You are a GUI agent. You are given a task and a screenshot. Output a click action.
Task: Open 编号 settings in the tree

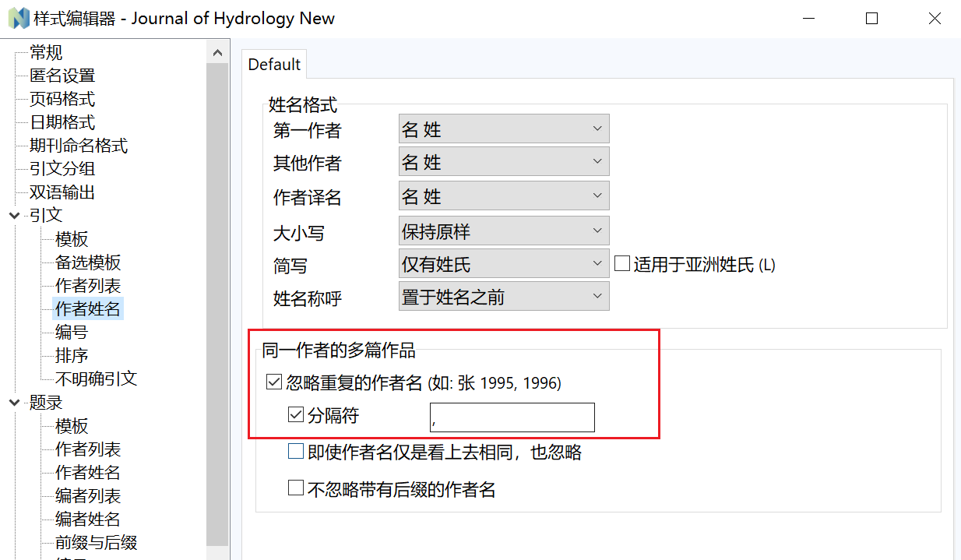[x=72, y=333]
